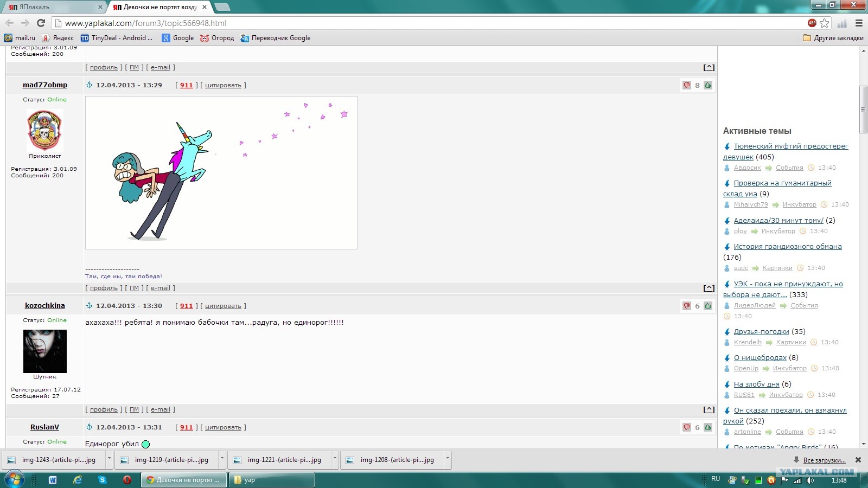
Task: Open the img-1208 downloaded file
Action: click(393, 459)
